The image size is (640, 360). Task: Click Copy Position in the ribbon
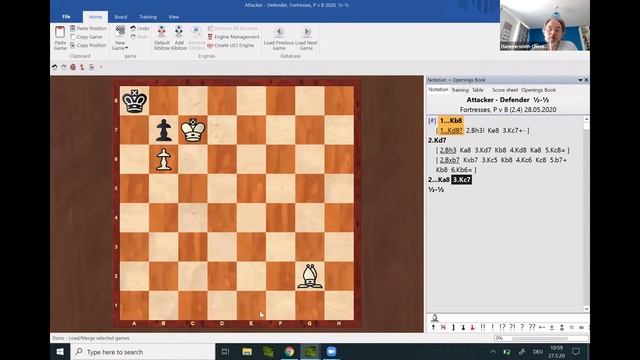(x=88, y=45)
